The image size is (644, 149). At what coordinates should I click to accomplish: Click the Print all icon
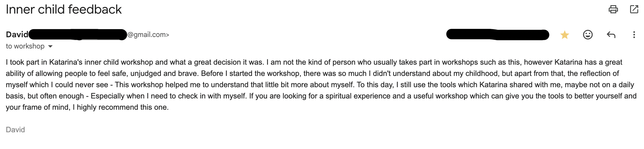pyautogui.click(x=613, y=10)
